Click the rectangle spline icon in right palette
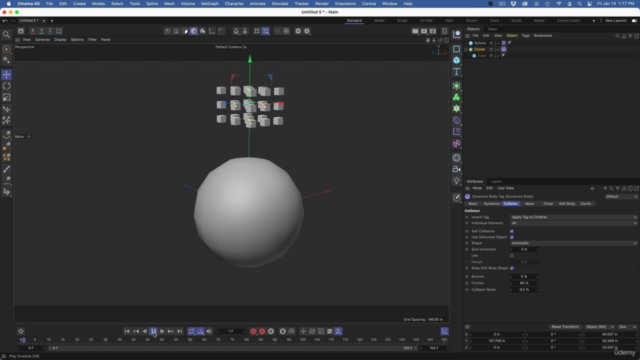Screen dimensions: 640x360 (x=456, y=49)
